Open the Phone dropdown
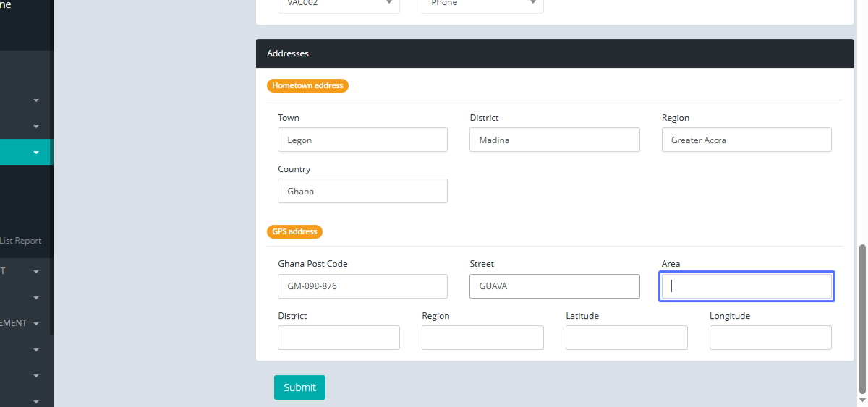Screen dimensions: 868x407 click(482, 4)
